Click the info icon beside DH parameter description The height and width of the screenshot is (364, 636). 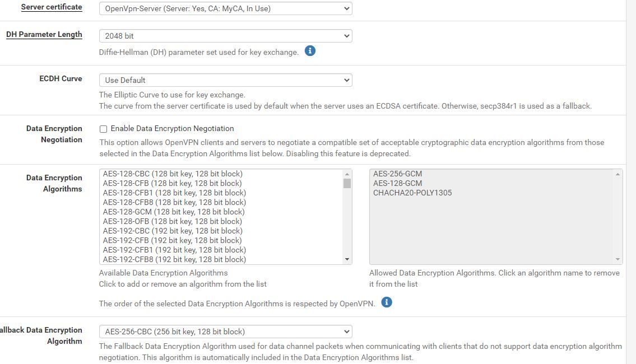pyautogui.click(x=310, y=51)
